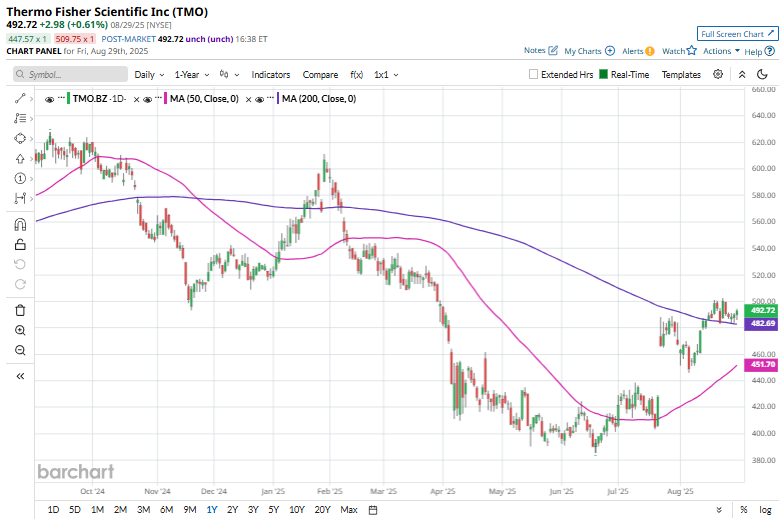Click the redo arrow icon

click(x=20, y=284)
